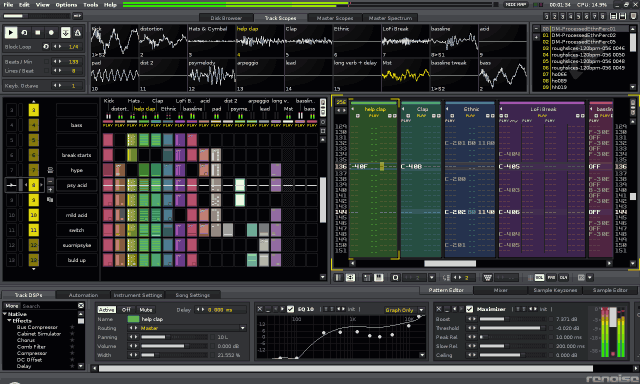This screenshot has width=640, height=384.
Task: Expand EQ 10 graph bottom arrow
Action: coord(422,355)
